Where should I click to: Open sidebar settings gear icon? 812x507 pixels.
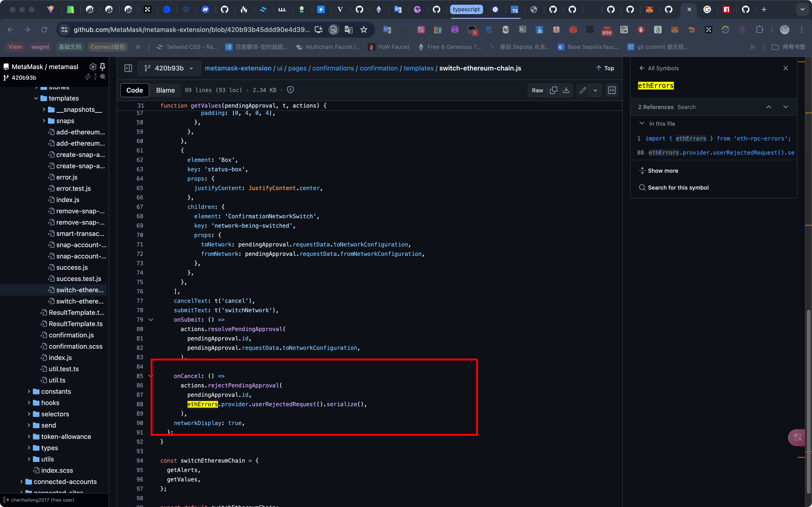(x=93, y=66)
